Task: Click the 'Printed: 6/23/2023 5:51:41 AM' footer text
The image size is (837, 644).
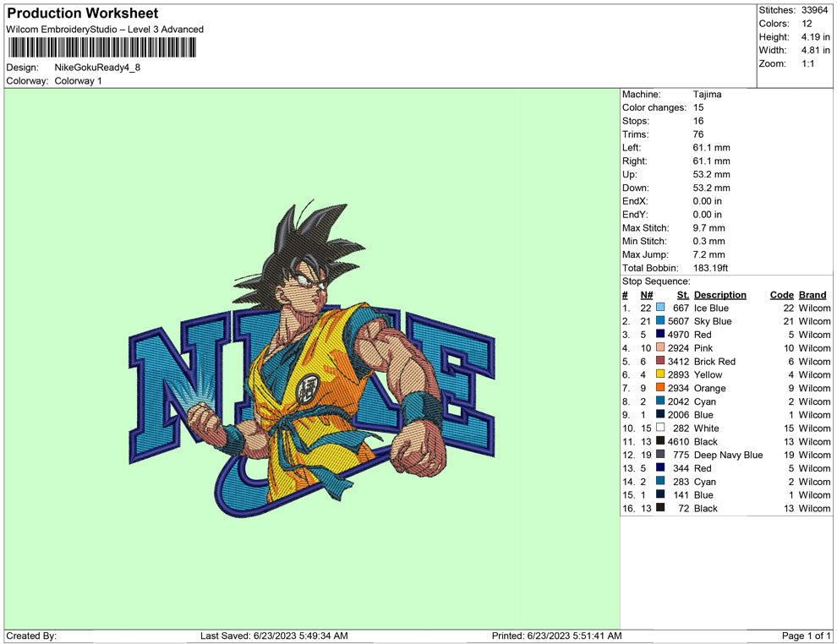Action: [557, 636]
